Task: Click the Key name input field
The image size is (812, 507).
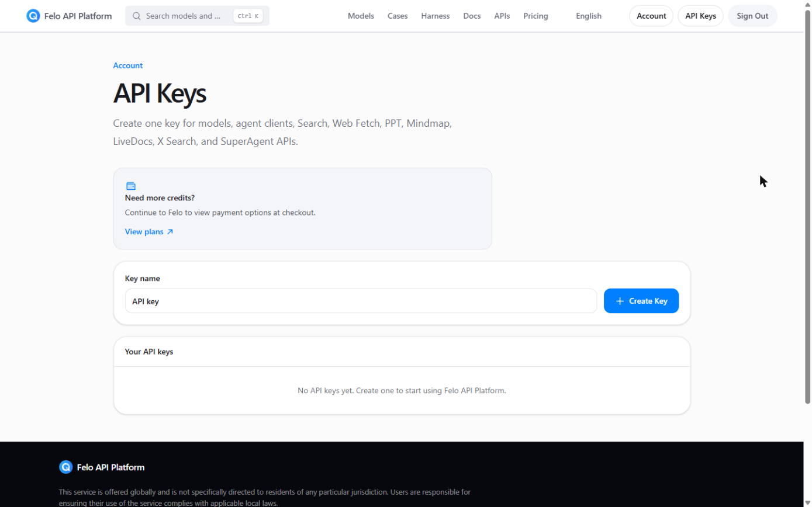Action: click(x=361, y=301)
